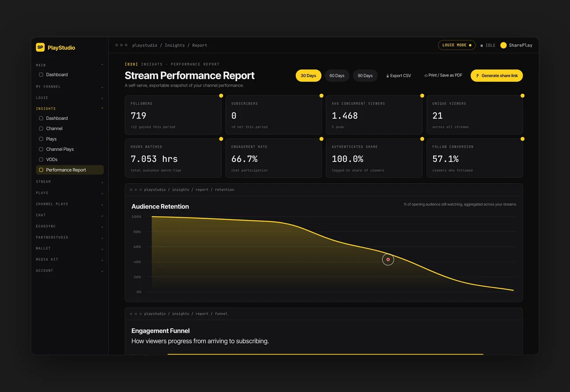Open the Performance Report sidebar item

pos(69,170)
